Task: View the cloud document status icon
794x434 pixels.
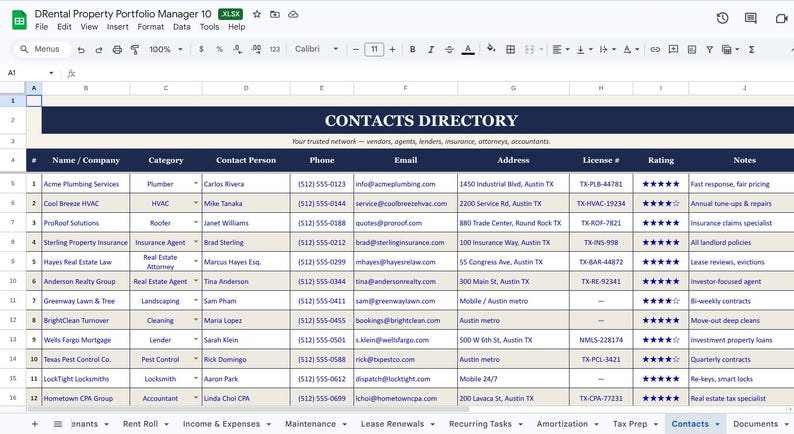Action: (x=293, y=14)
